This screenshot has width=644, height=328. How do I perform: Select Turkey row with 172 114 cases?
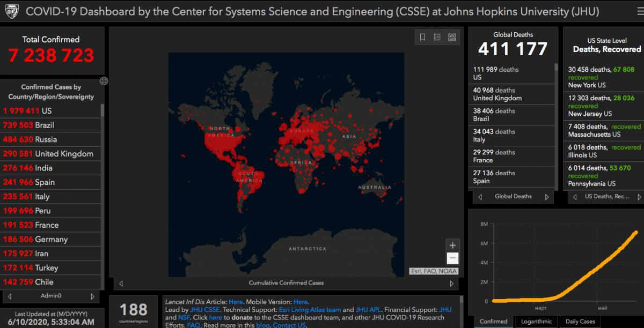pos(50,268)
